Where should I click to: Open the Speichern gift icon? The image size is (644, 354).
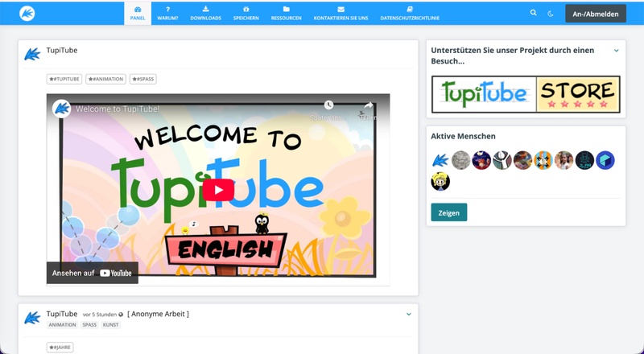point(246,13)
